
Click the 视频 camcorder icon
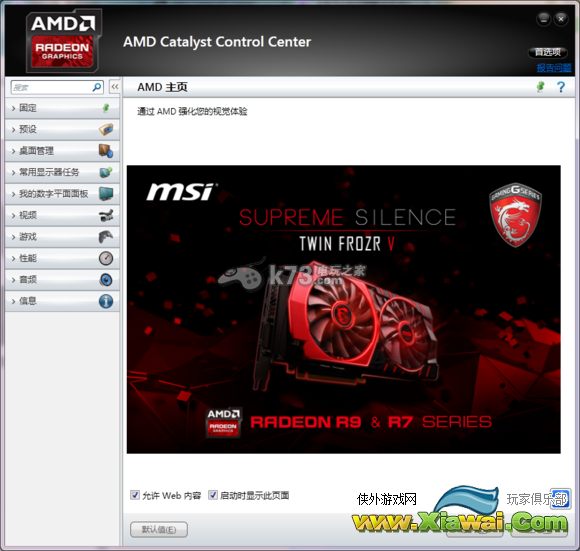(106, 215)
